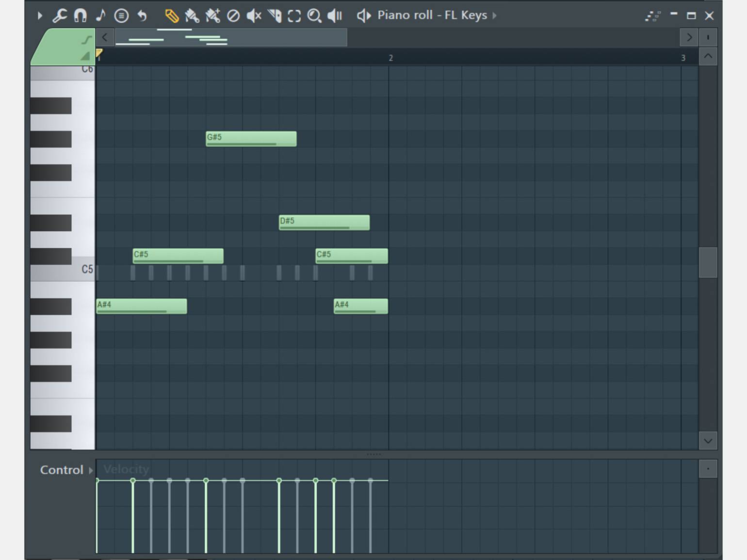Image resolution: width=747 pixels, height=560 pixels.
Task: Click the D#5 note block
Action: click(324, 223)
